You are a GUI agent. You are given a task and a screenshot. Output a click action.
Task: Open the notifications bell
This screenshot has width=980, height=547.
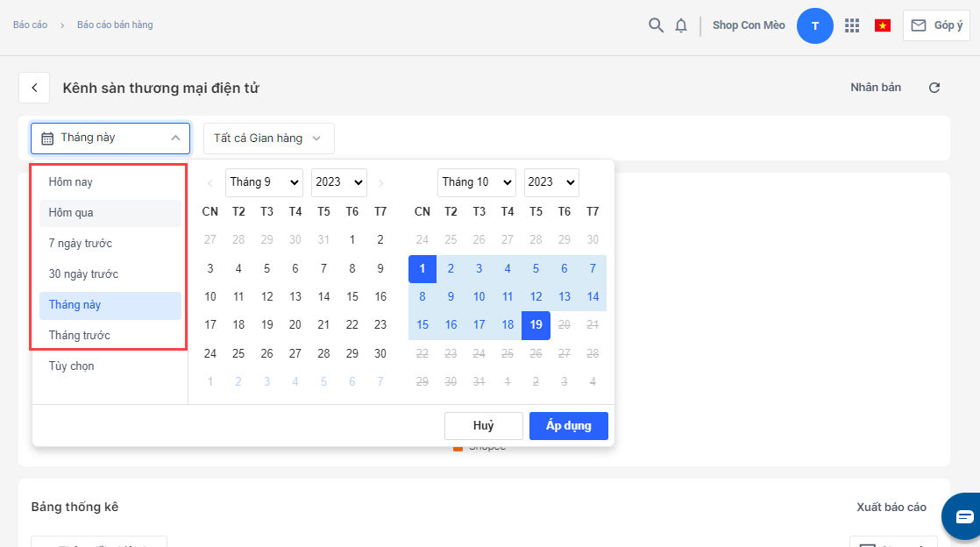pos(681,25)
